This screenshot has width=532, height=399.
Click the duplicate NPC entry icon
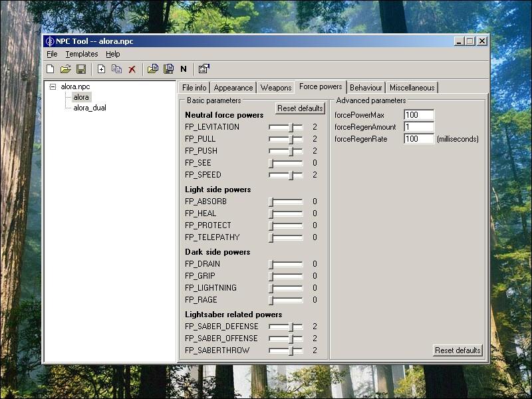pyautogui.click(x=116, y=69)
